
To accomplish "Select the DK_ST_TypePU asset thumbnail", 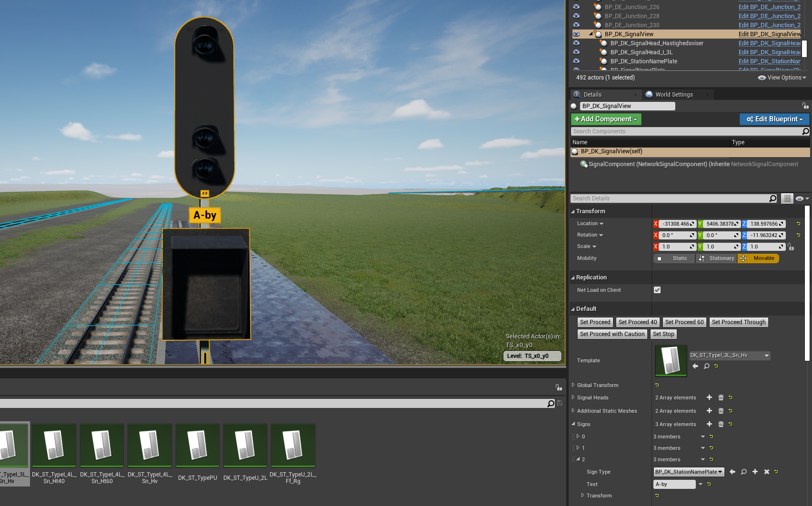I will [198, 446].
